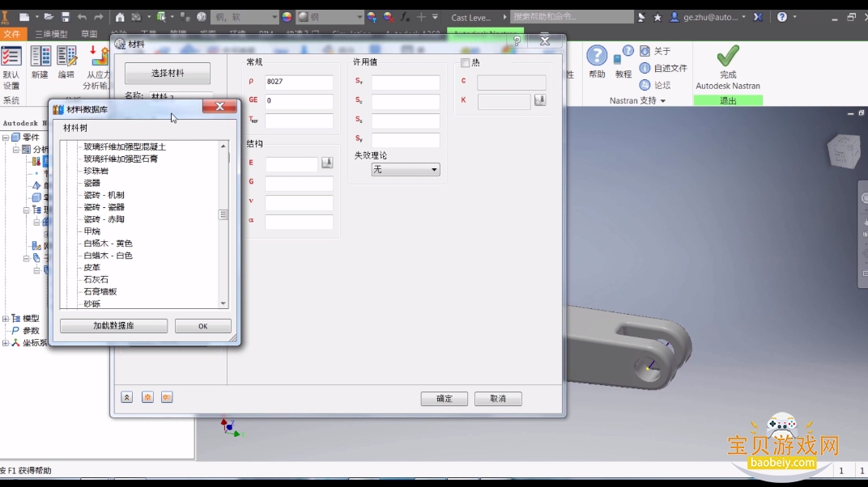
Task: Click Select Material (选择材料) button
Action: click(x=167, y=73)
